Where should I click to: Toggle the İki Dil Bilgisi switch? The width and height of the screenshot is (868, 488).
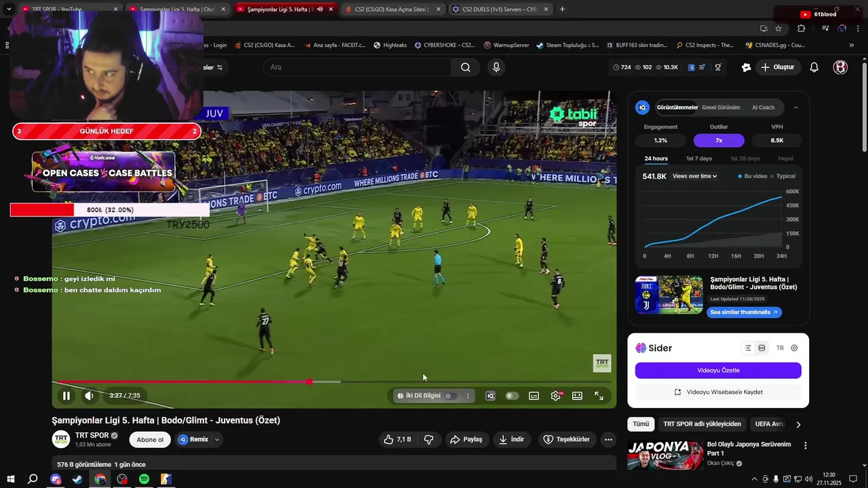click(x=450, y=396)
